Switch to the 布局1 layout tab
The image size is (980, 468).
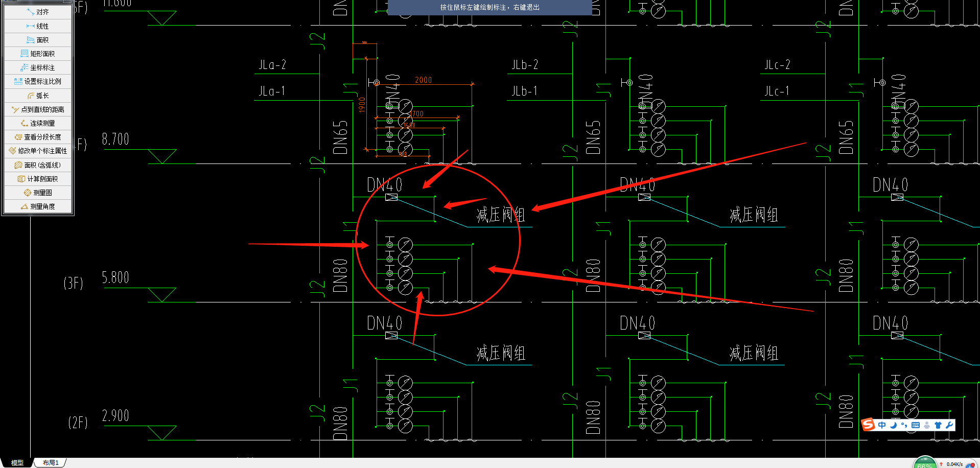[x=51, y=463]
